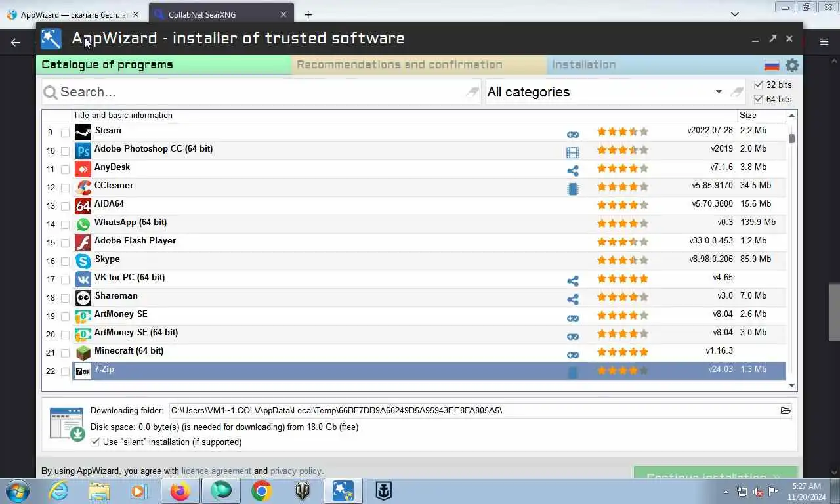Click the AIDA64 program icon
The image size is (840, 504).
point(83,206)
